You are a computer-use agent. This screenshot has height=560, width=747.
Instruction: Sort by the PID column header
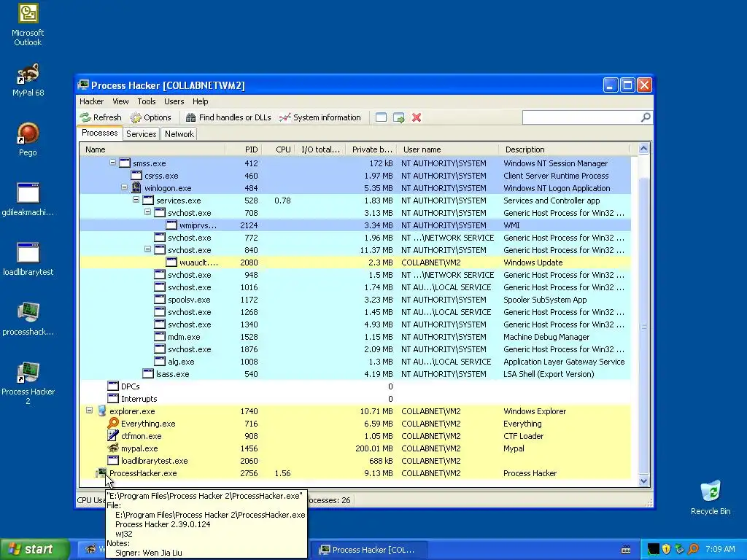[243, 149]
